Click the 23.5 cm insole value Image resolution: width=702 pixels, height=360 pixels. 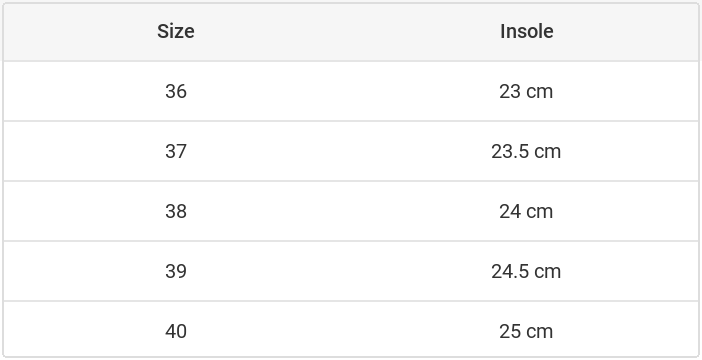coord(526,151)
